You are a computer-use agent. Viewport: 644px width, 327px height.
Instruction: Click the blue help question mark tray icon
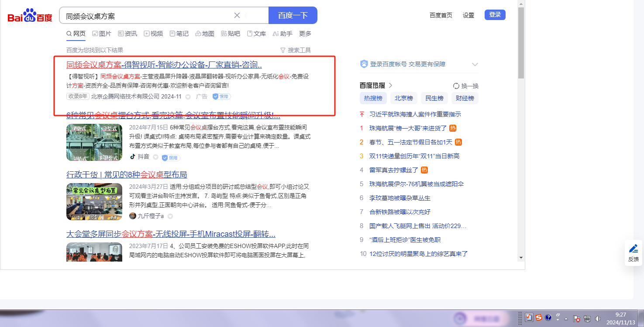(x=548, y=317)
